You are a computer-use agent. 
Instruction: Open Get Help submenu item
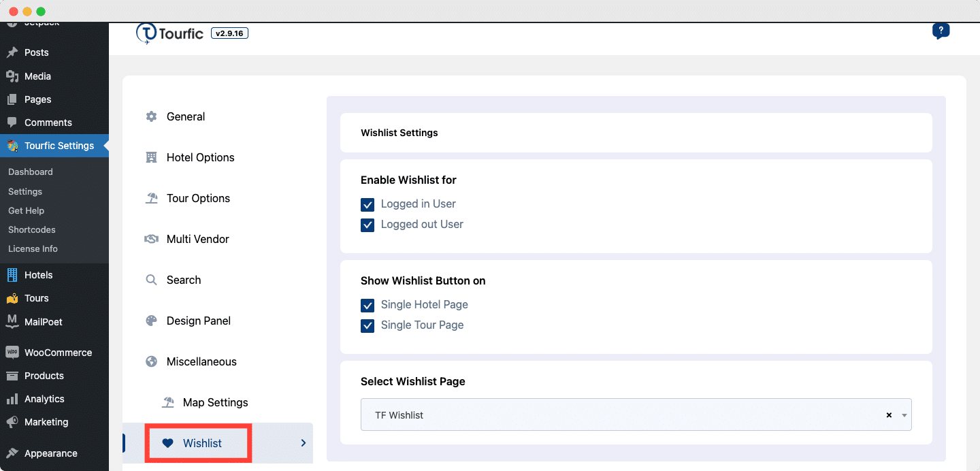coord(26,210)
